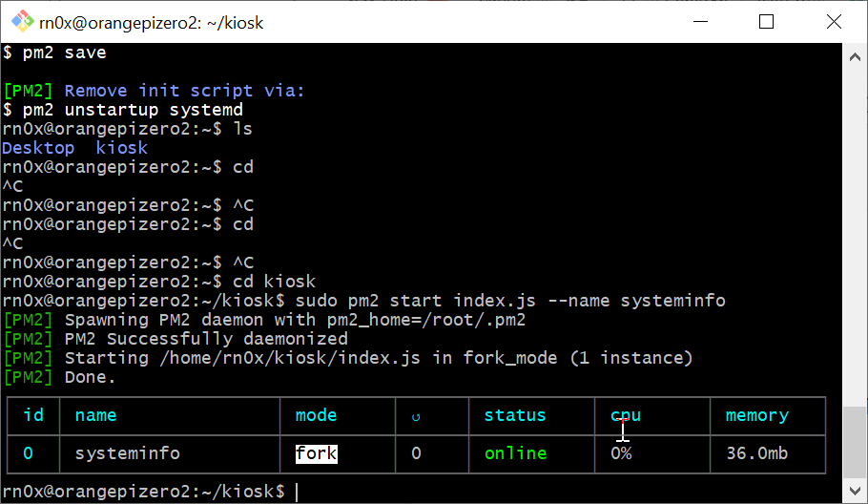Click the blue 'kiosk' directory in ls output
Image resolution: width=868 pixels, height=504 pixels.
coord(122,148)
